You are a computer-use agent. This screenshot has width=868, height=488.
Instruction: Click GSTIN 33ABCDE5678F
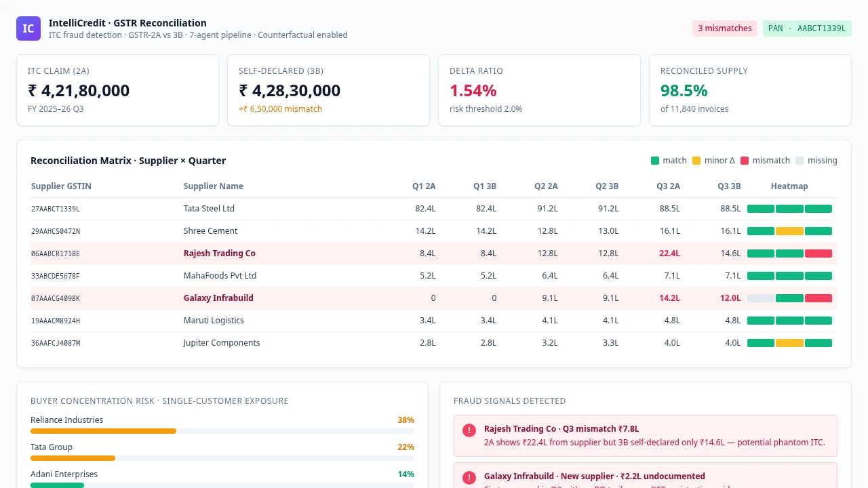pos(56,276)
